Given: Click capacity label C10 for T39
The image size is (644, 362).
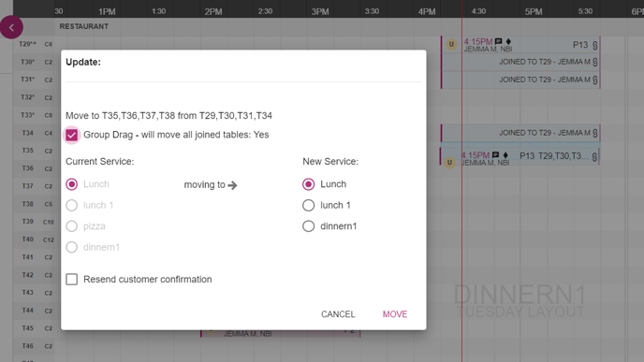Looking at the screenshot, I should (x=49, y=222).
